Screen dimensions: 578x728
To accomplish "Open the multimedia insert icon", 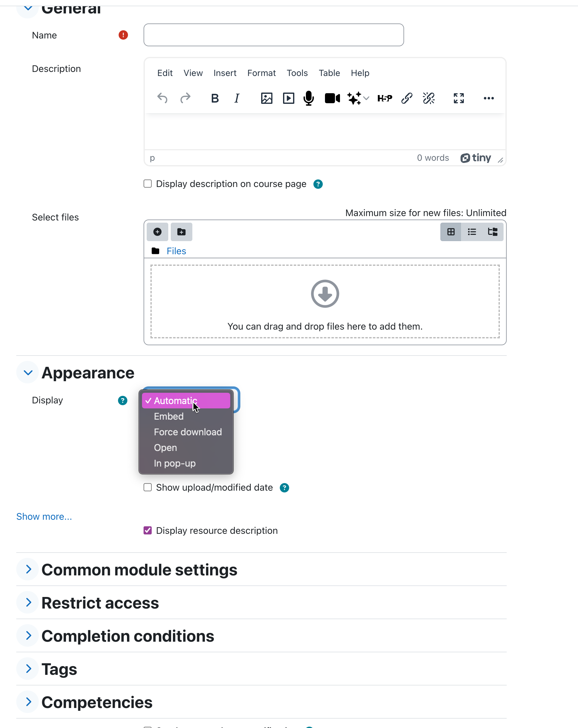I will pos(288,98).
